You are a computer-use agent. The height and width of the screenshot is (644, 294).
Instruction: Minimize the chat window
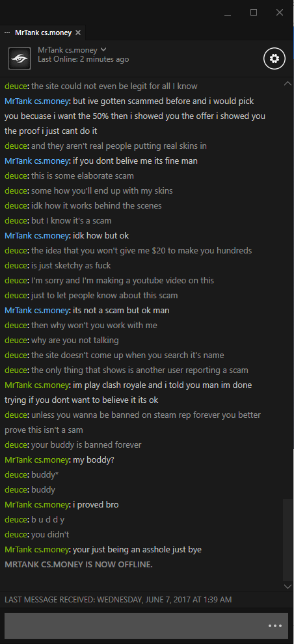[x=228, y=13]
